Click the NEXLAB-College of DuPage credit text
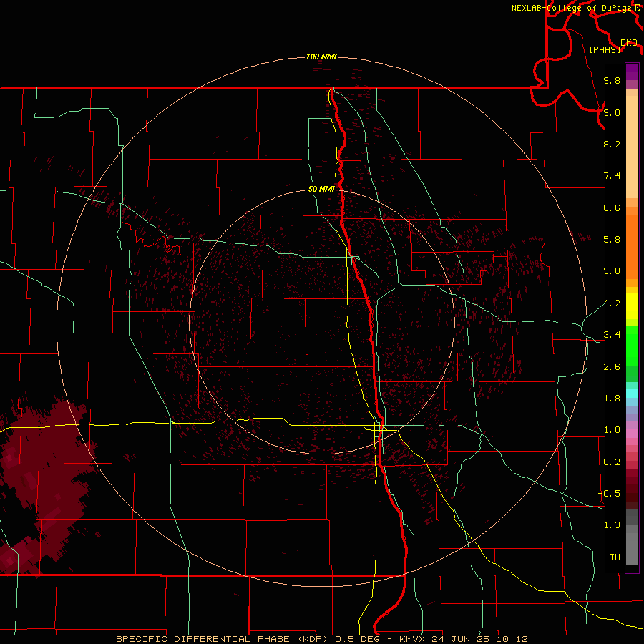Image resolution: width=644 pixels, height=644 pixels. pos(573,8)
